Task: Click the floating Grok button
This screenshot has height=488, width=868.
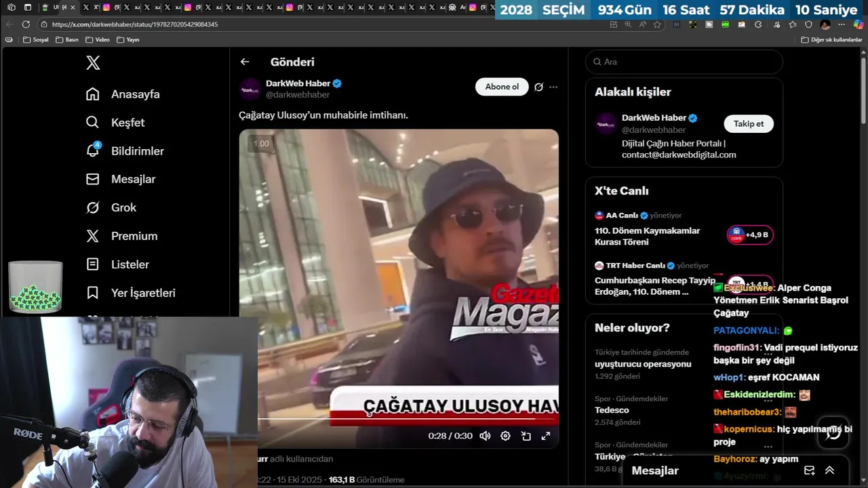Action: click(833, 433)
